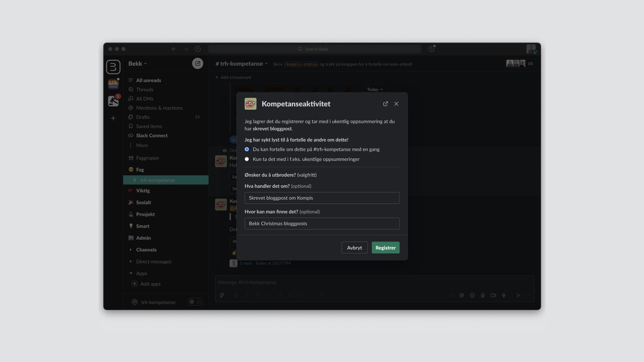644x362 pixels.
Task: Toggle the text formatting Aa icon
Action: tap(451, 295)
